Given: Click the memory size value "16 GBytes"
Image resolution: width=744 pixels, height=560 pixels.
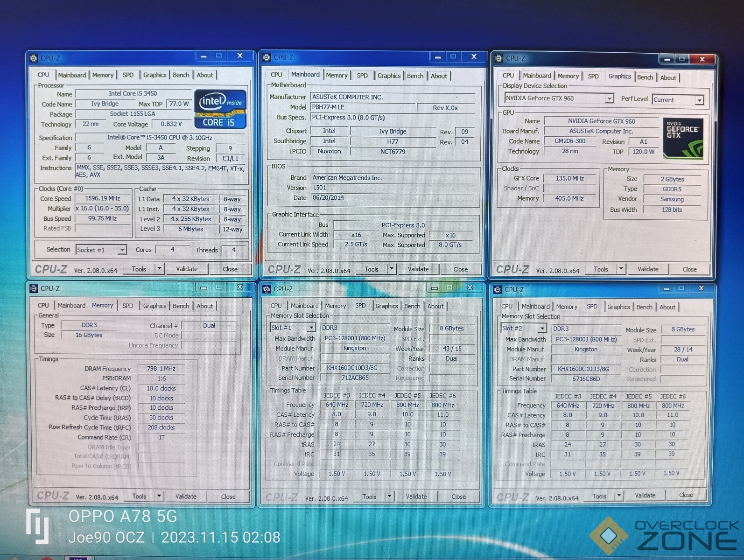Looking at the screenshot, I should 89,335.
